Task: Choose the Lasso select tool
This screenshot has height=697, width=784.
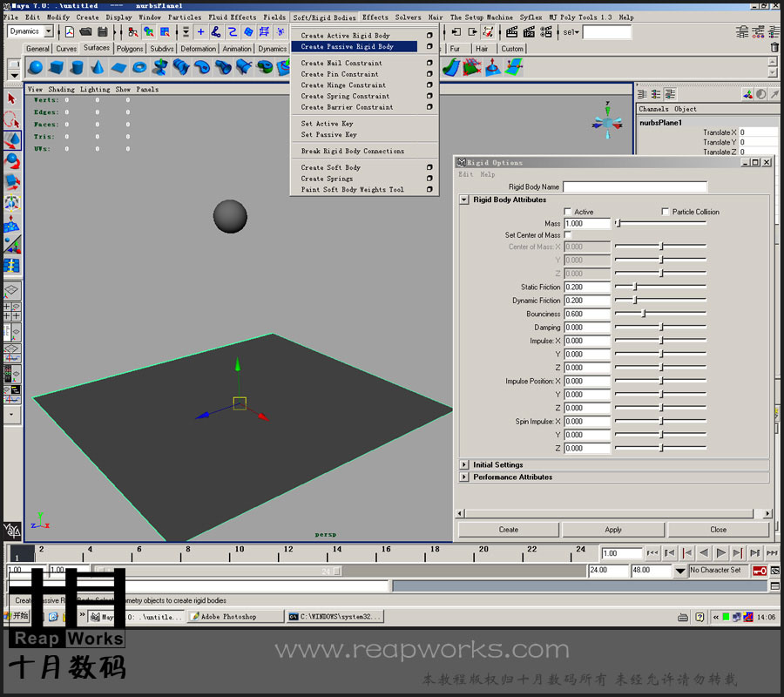Action: pyautogui.click(x=12, y=120)
